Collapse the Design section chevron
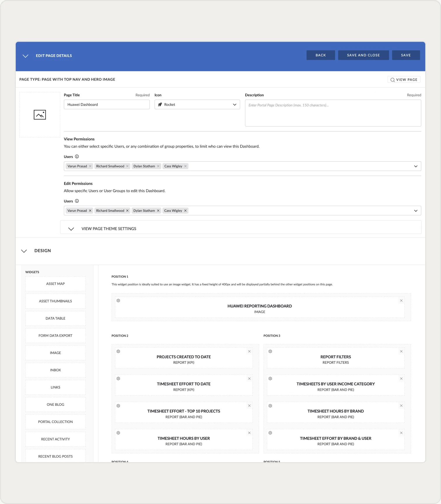This screenshot has height=504, width=441. tap(24, 251)
